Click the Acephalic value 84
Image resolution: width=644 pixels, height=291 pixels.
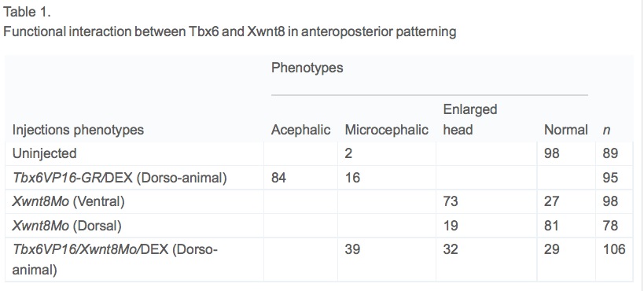coord(279,178)
